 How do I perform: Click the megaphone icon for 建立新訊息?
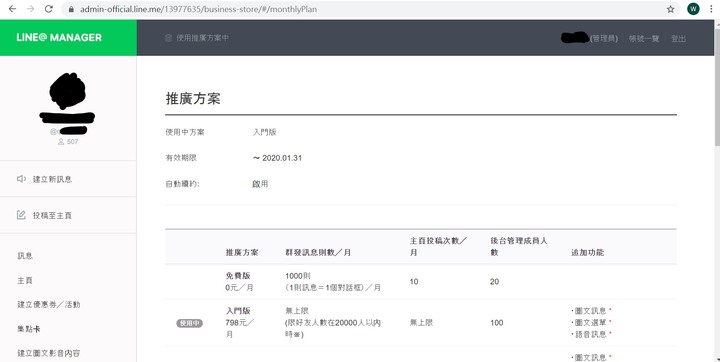tap(22, 179)
